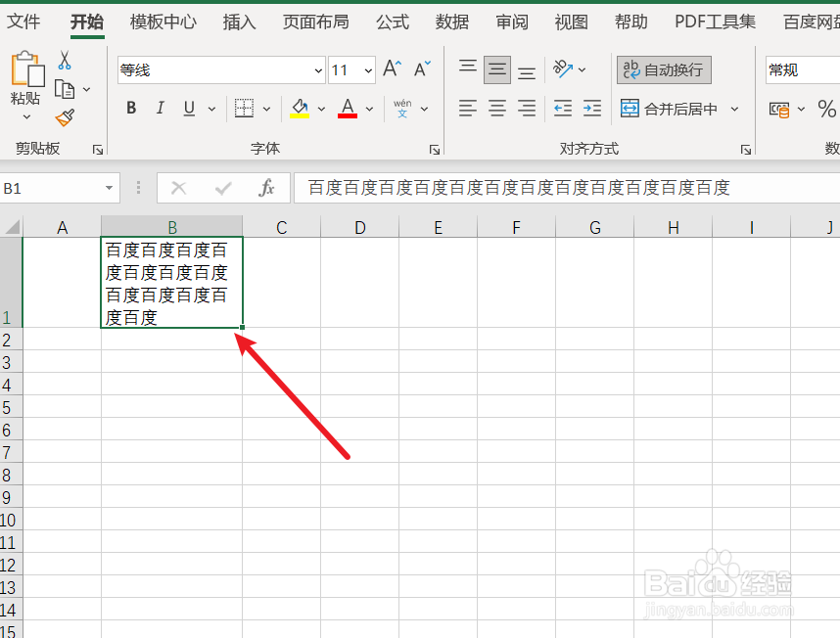Screen dimensions: 840x638
Task: Align text right
Action: click(x=527, y=109)
